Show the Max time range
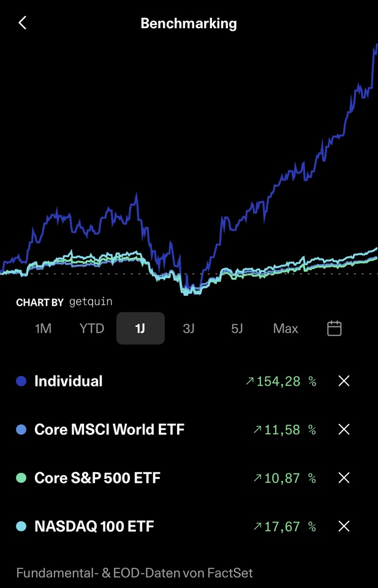 coord(285,328)
